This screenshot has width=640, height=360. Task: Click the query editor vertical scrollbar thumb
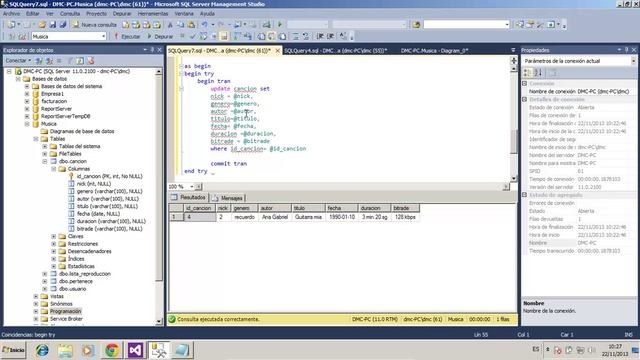513,142
